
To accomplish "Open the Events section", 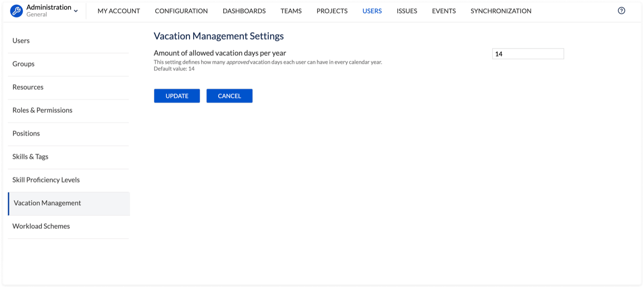I will click(x=444, y=11).
